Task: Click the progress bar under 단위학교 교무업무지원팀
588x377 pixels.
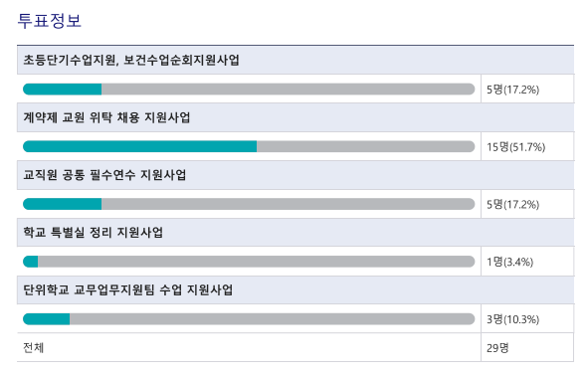Action: coord(249,319)
